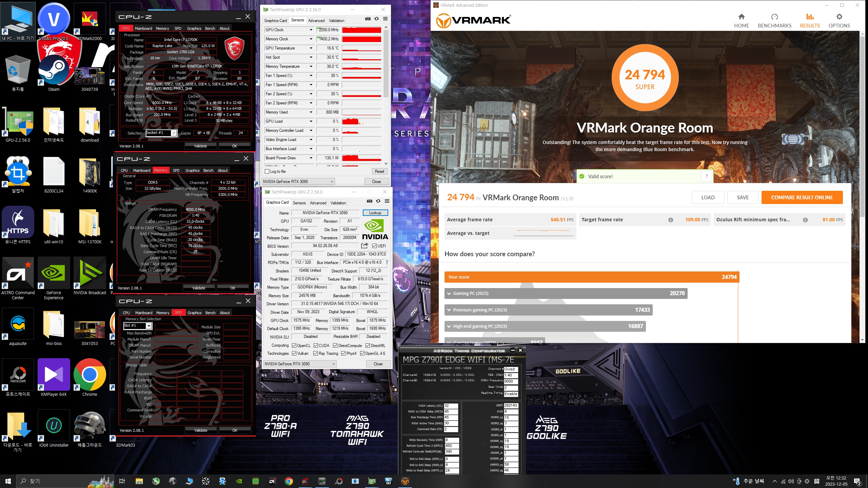The image size is (868, 488).
Task: Switch to VRMark RESULTS tab
Action: (810, 21)
